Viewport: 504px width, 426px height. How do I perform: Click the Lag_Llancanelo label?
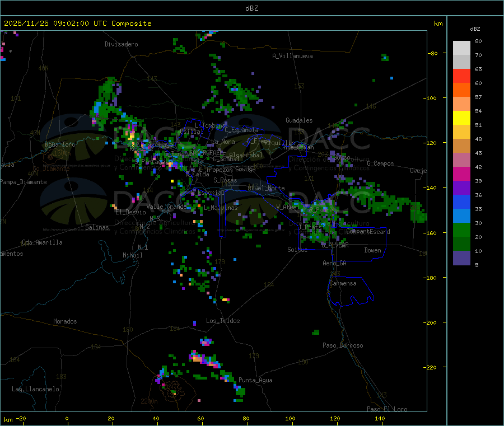click(x=36, y=388)
